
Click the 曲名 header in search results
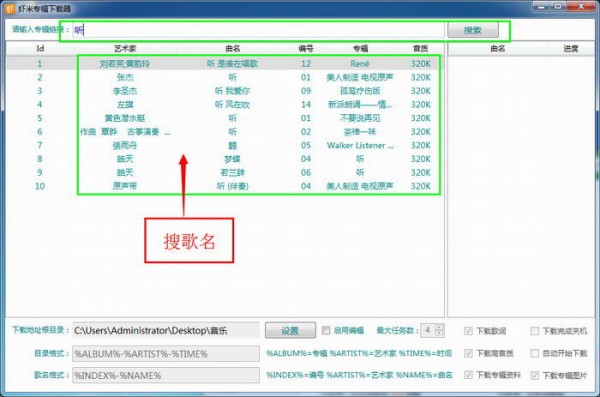click(233, 49)
